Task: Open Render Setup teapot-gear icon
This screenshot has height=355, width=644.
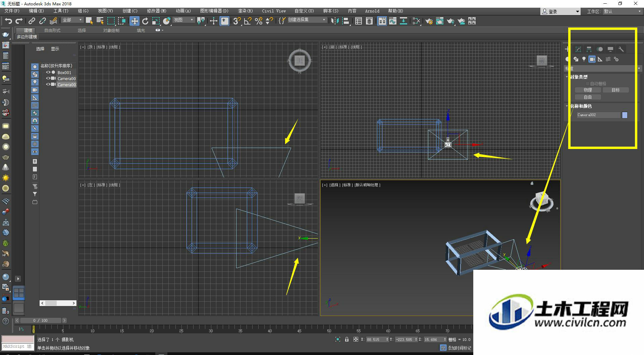Action: (x=429, y=21)
